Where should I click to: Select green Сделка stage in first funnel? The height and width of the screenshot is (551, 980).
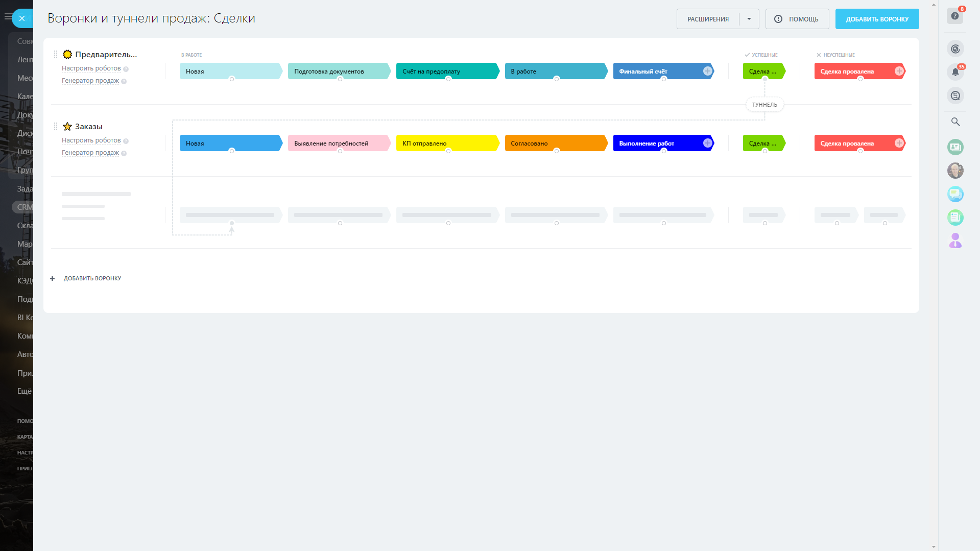pyautogui.click(x=764, y=71)
